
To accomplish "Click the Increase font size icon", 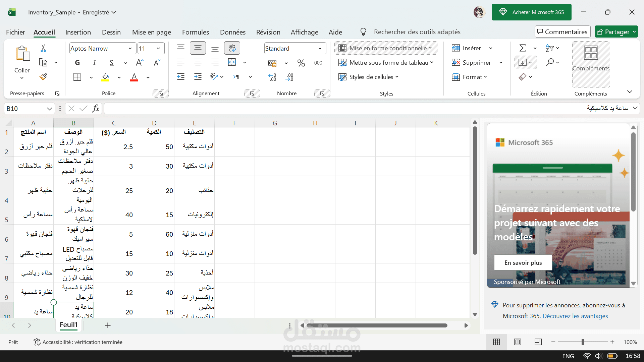I will pyautogui.click(x=140, y=63).
